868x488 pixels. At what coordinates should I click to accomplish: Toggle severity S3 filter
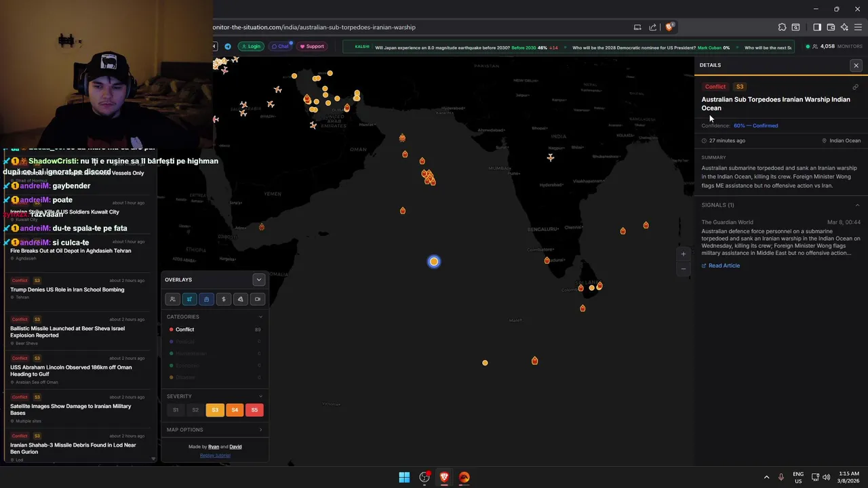click(215, 410)
